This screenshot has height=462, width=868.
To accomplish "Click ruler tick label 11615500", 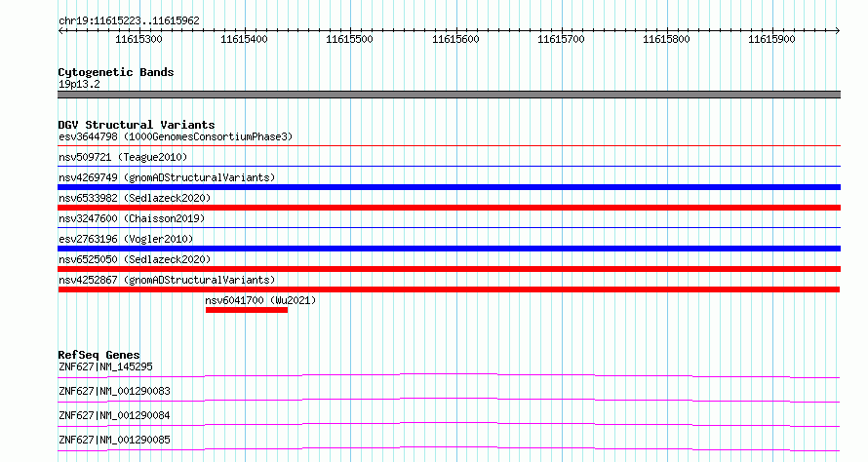I will (349, 39).
